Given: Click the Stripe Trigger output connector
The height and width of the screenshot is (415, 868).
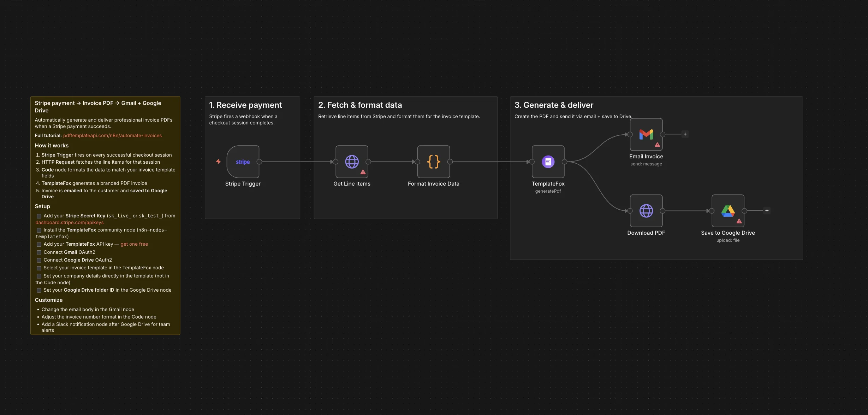Looking at the screenshot, I should [x=259, y=162].
